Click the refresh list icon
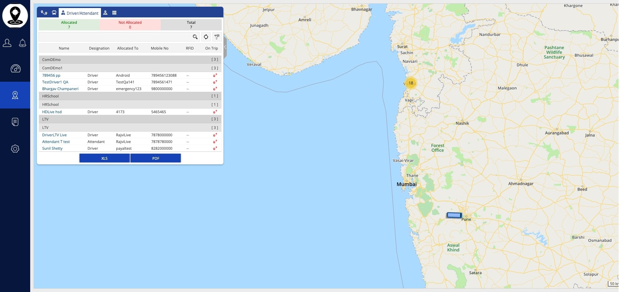This screenshot has height=292, width=644. click(206, 37)
